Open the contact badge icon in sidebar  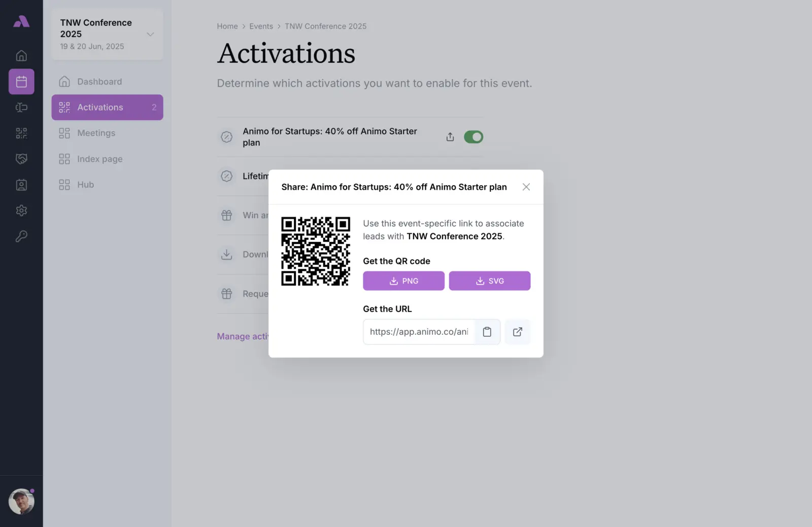[21, 185]
